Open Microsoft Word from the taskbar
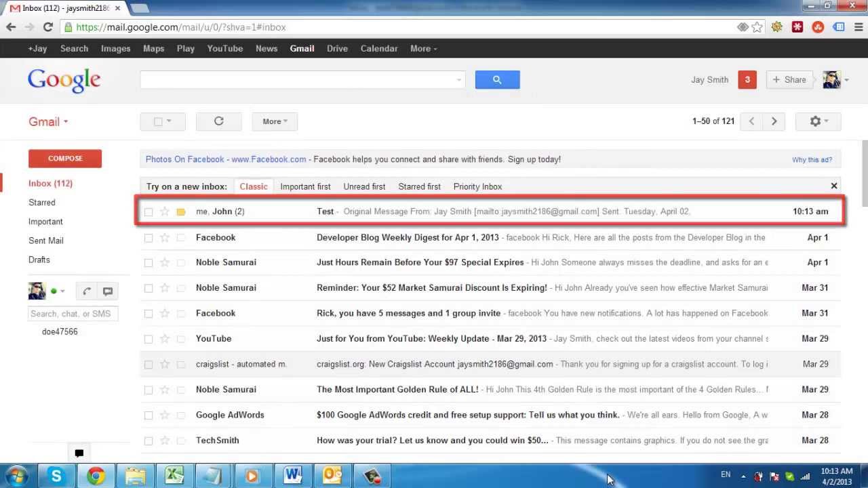The image size is (868, 488). (293, 476)
